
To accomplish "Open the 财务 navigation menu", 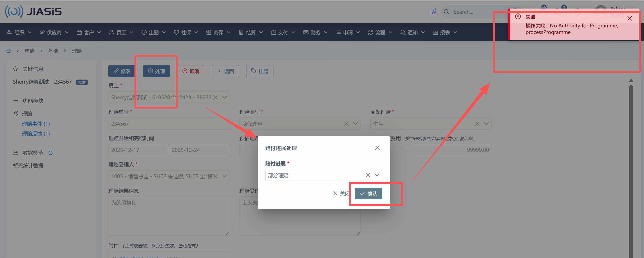I will tap(315, 32).
